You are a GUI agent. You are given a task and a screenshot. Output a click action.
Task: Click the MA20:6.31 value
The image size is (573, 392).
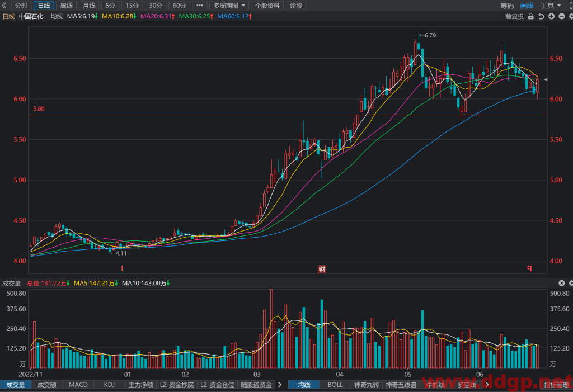pos(157,16)
